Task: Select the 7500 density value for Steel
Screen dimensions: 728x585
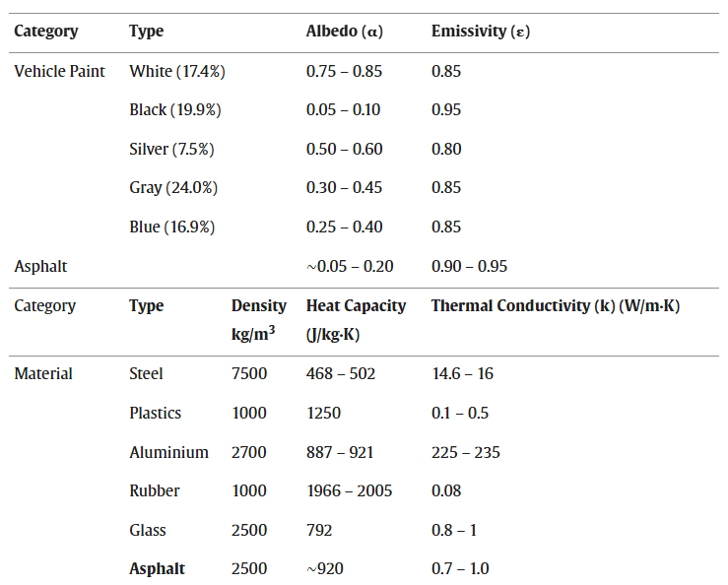Action: [x=249, y=374]
